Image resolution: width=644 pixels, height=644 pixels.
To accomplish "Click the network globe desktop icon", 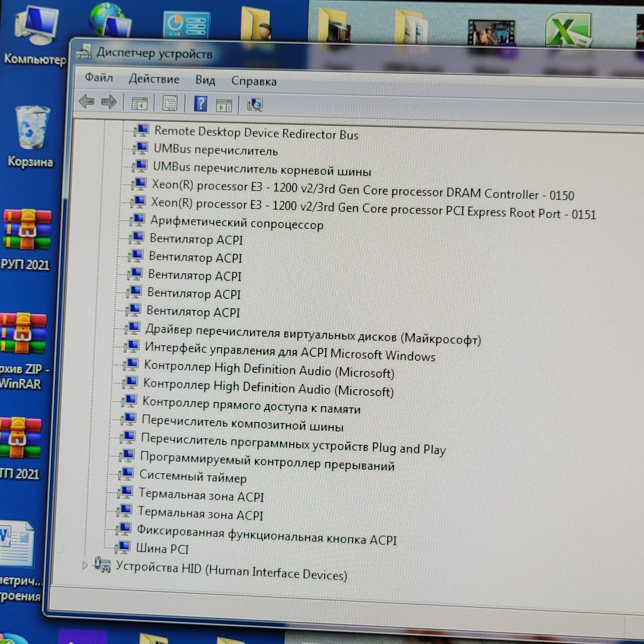I will [x=109, y=21].
